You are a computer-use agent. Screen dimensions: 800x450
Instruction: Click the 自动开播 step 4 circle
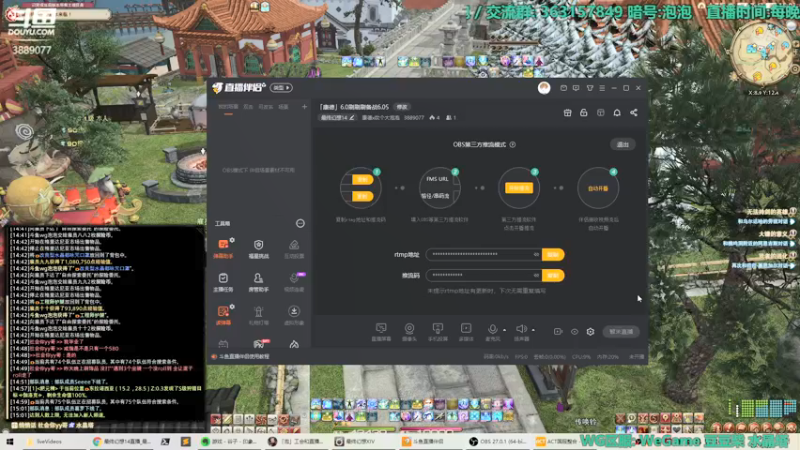click(x=598, y=188)
